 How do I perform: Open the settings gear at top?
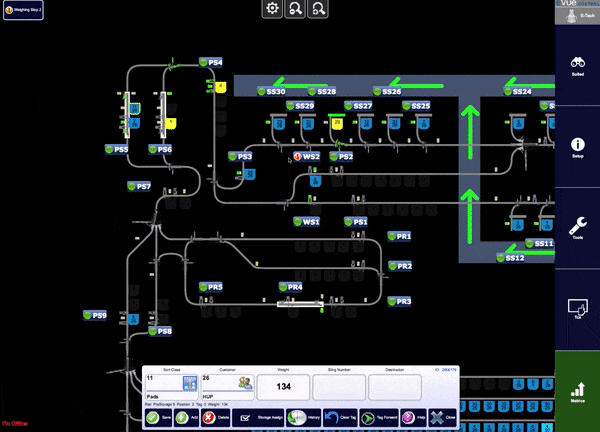(272, 8)
